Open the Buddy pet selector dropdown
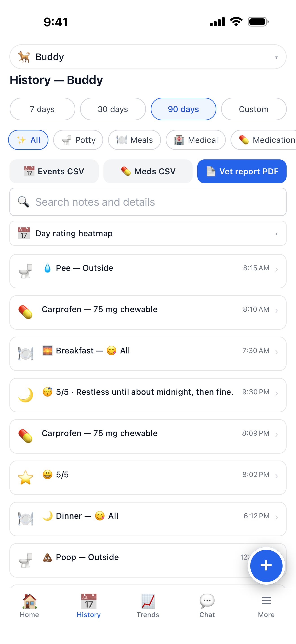Viewport: 296px width, 644px height. point(148,57)
